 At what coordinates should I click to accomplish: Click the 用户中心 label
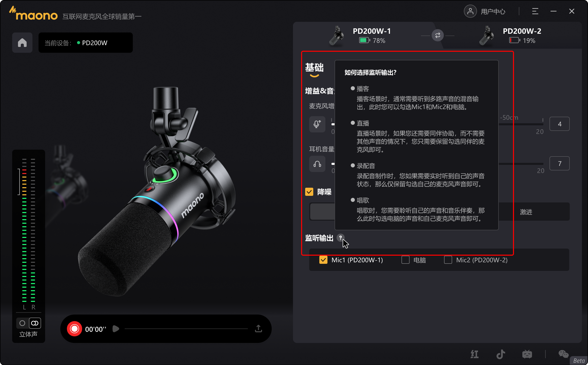(493, 12)
